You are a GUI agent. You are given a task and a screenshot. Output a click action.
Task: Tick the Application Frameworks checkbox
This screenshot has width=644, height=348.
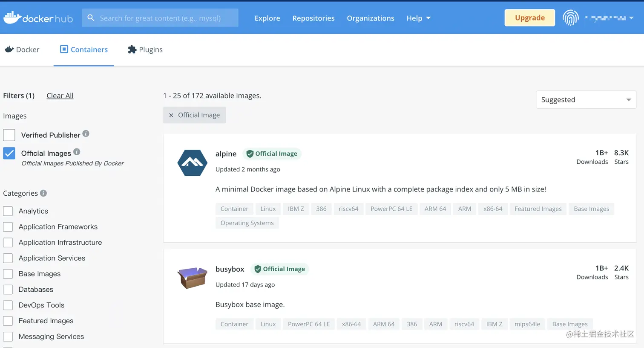tap(8, 227)
